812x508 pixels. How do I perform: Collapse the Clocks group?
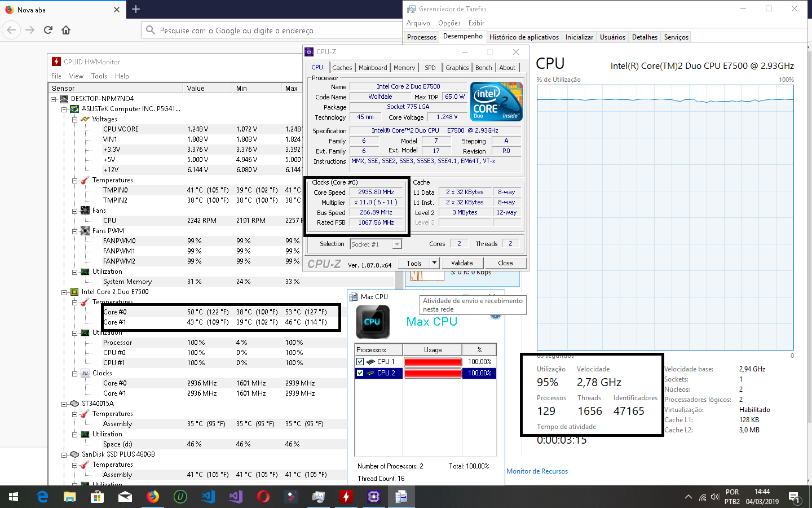click(75, 373)
